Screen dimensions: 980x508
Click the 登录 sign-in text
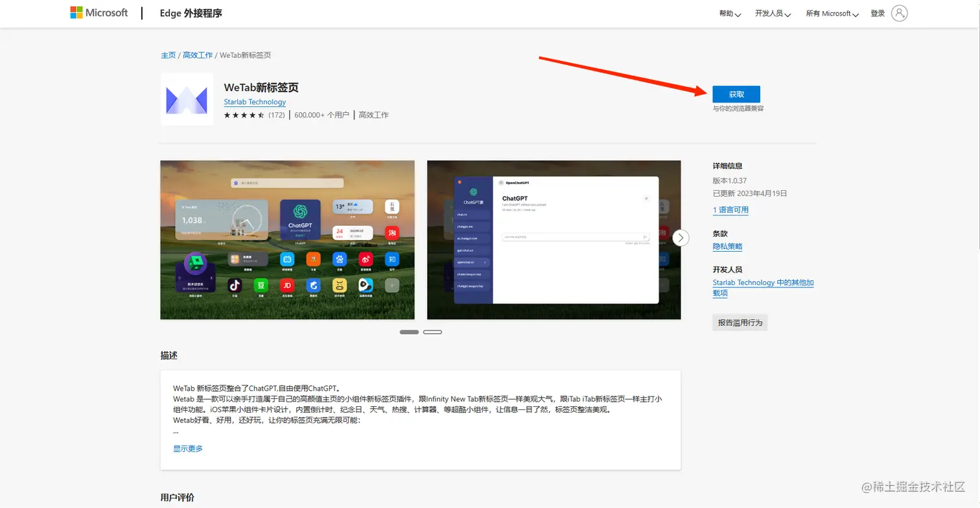(x=878, y=13)
